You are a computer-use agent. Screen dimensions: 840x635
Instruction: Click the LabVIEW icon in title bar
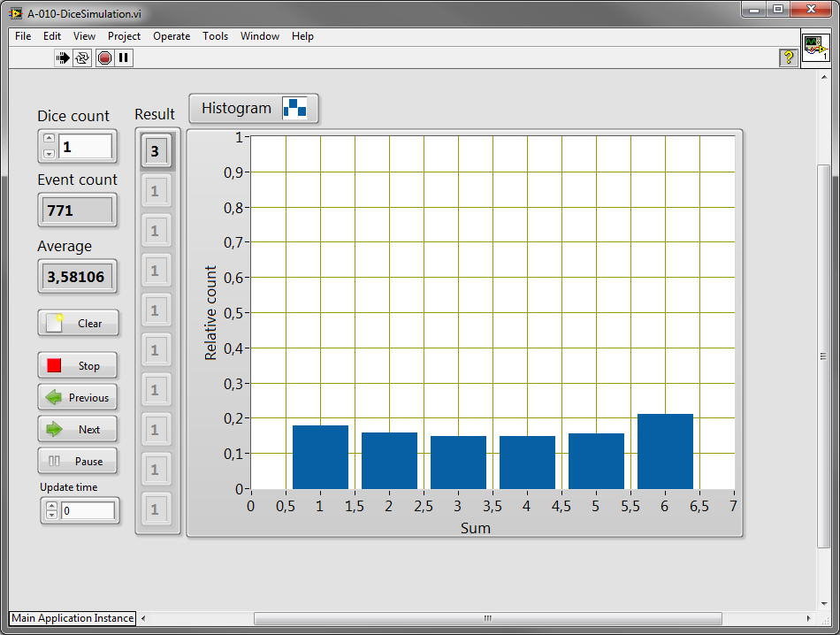tap(16, 13)
